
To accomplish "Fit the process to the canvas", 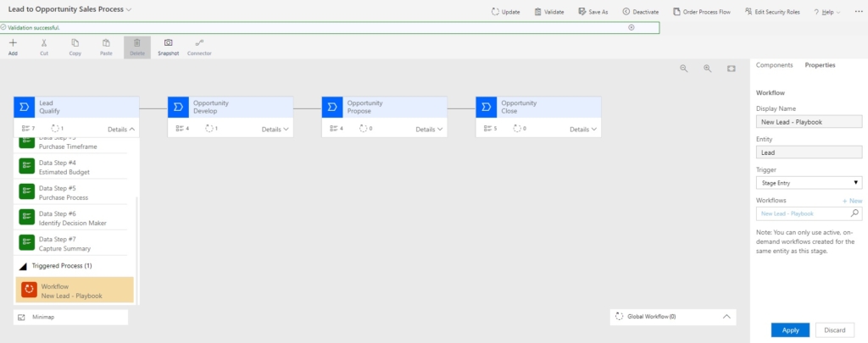I will pyautogui.click(x=732, y=68).
